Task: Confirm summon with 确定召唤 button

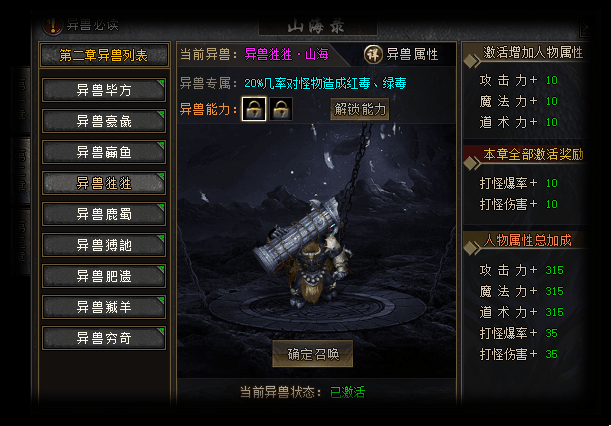Action: 313,354
